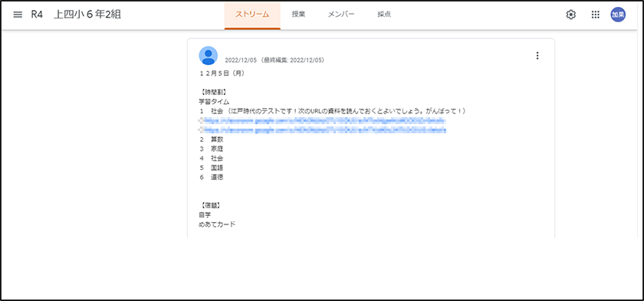The height and width of the screenshot is (301, 644).
Task: Switch to the 授業 tab
Action: pyautogui.click(x=298, y=15)
